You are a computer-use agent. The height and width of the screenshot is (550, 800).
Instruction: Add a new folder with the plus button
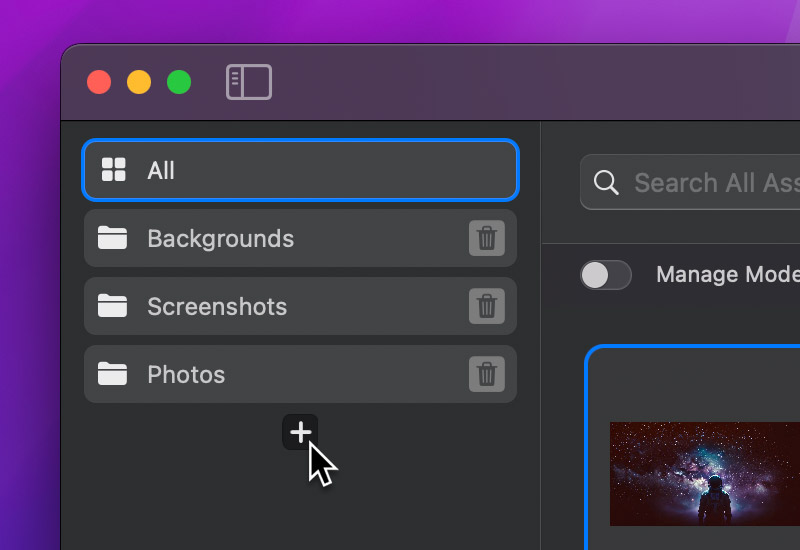300,432
